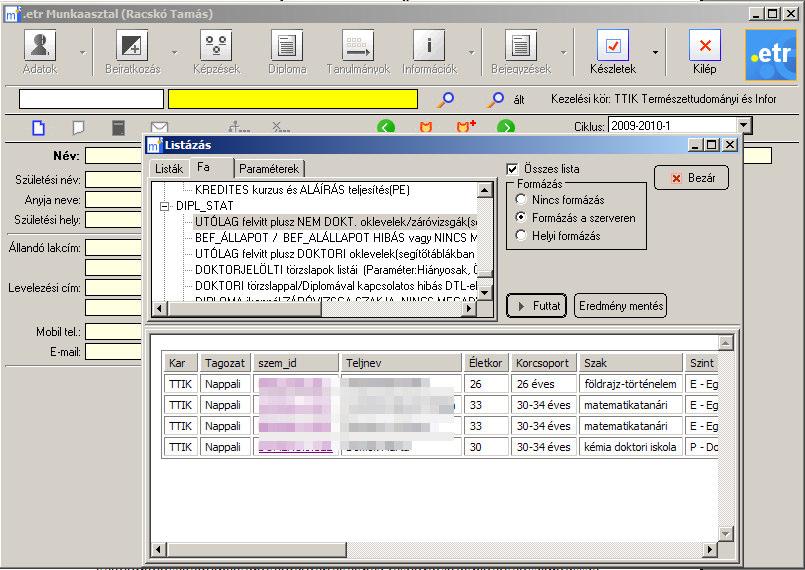Open Információk toolbar icon
Screen dimensions: 805x570
(429, 46)
